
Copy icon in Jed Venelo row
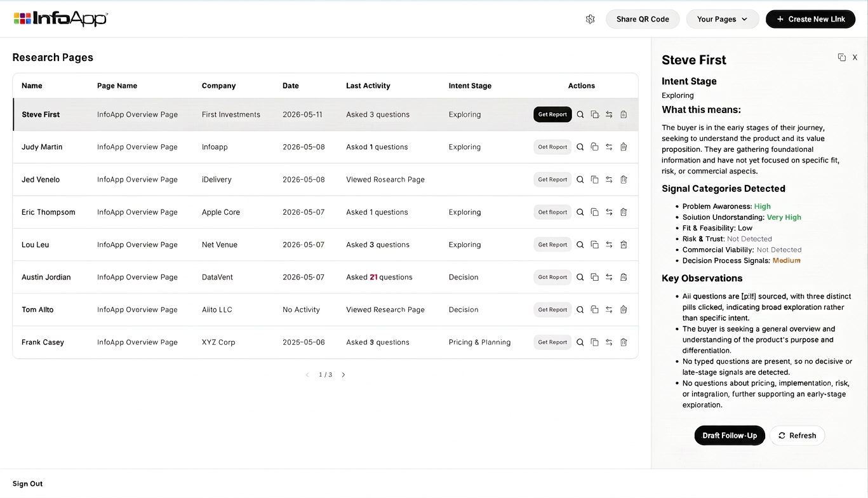(594, 179)
